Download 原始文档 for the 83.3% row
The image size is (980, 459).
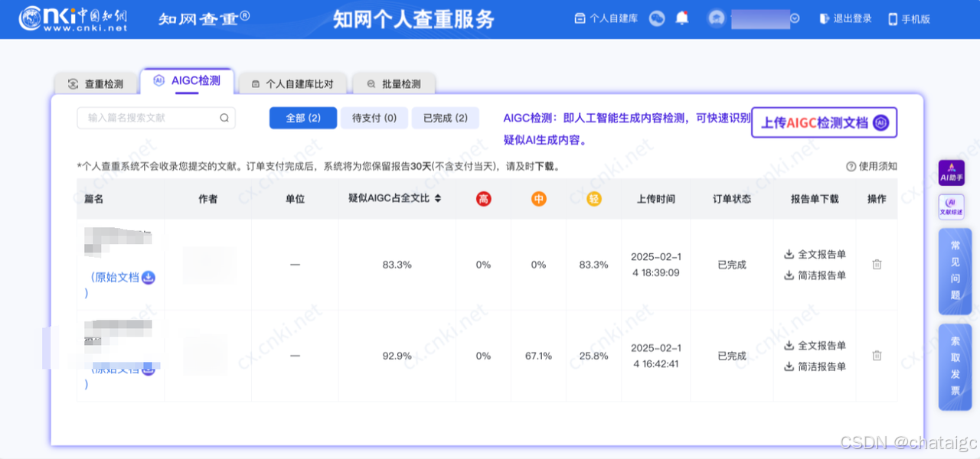click(x=149, y=277)
